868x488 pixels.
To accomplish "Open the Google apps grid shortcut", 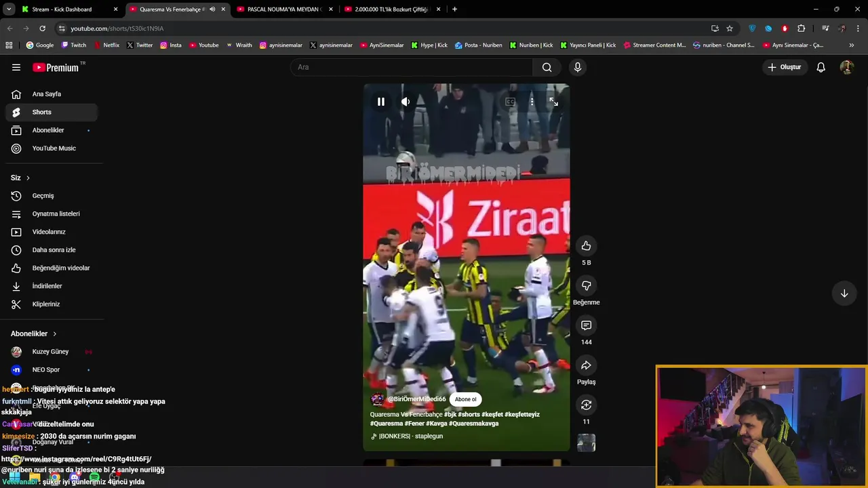I will 9,45.
